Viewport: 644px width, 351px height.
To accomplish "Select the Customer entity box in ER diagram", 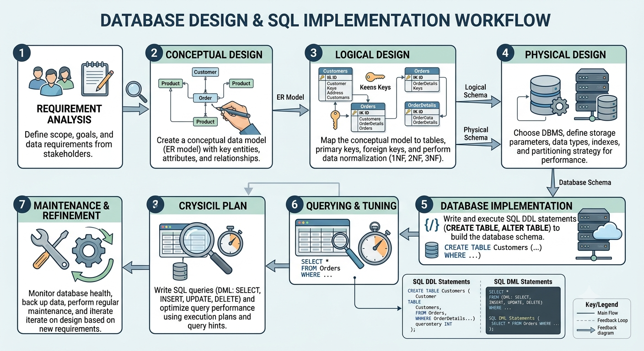I will (x=205, y=72).
